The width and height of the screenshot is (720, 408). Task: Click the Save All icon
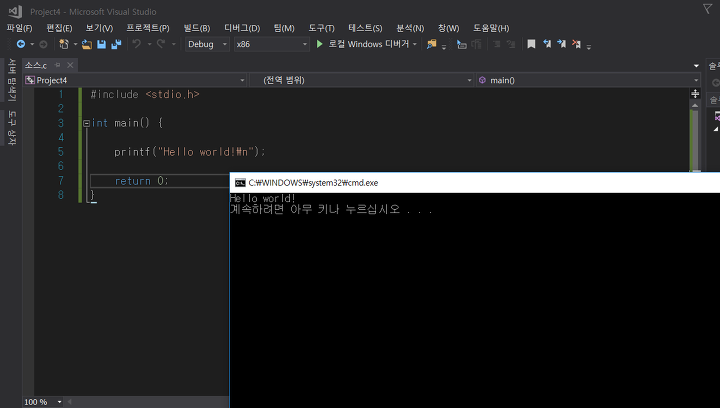[x=116, y=44]
